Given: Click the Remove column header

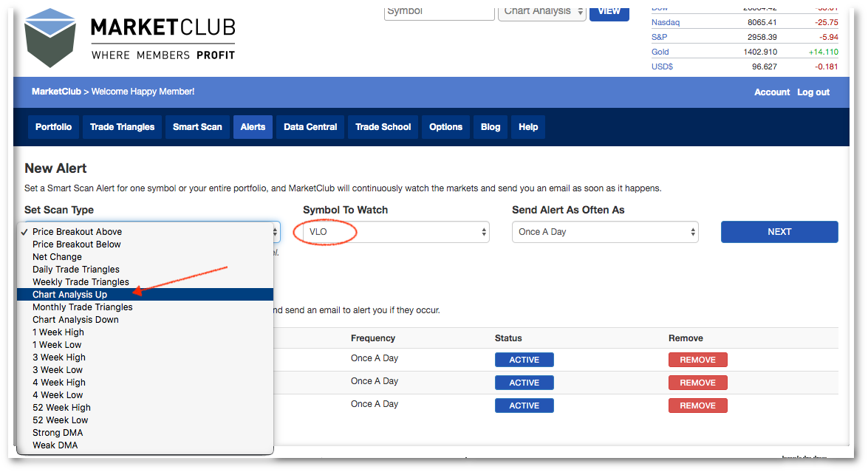Looking at the screenshot, I should [x=686, y=338].
